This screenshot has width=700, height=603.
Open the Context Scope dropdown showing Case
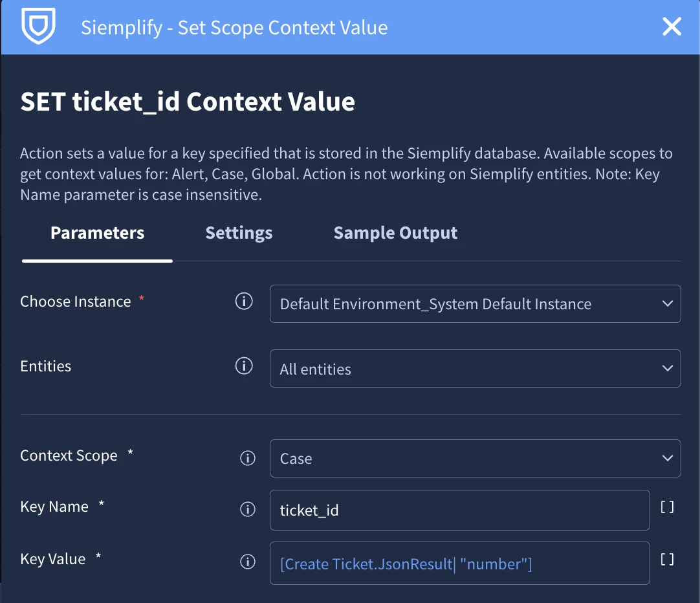[x=475, y=458]
